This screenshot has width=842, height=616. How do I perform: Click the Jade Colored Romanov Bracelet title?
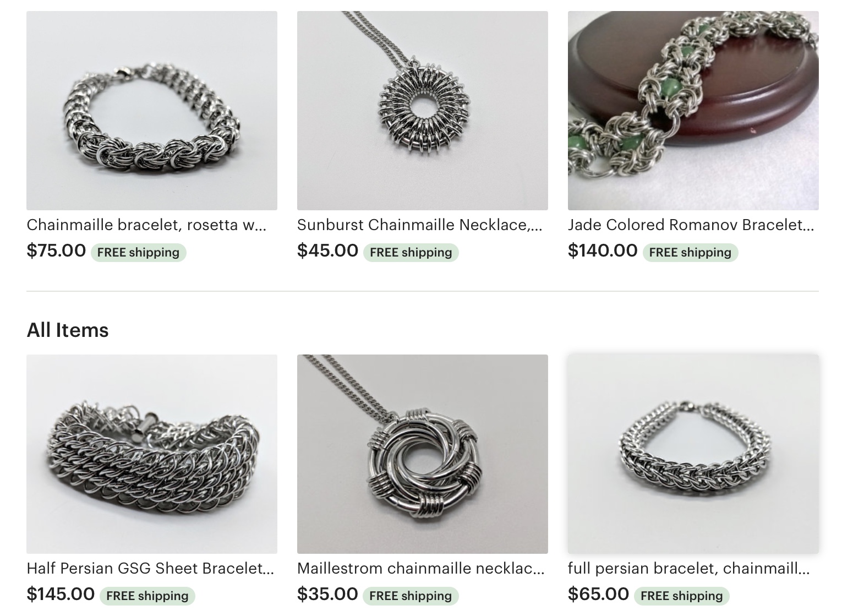tap(691, 225)
